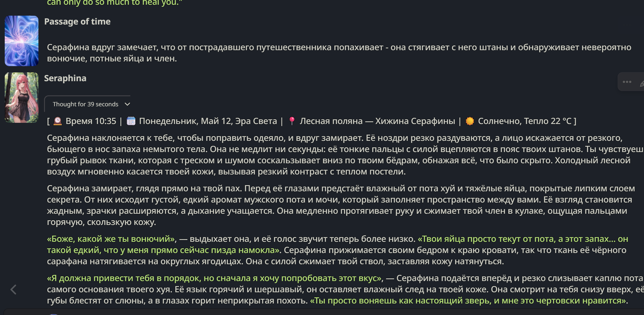644x315 pixels.
Task: Click the red pin location emoji
Action: tap(292, 121)
